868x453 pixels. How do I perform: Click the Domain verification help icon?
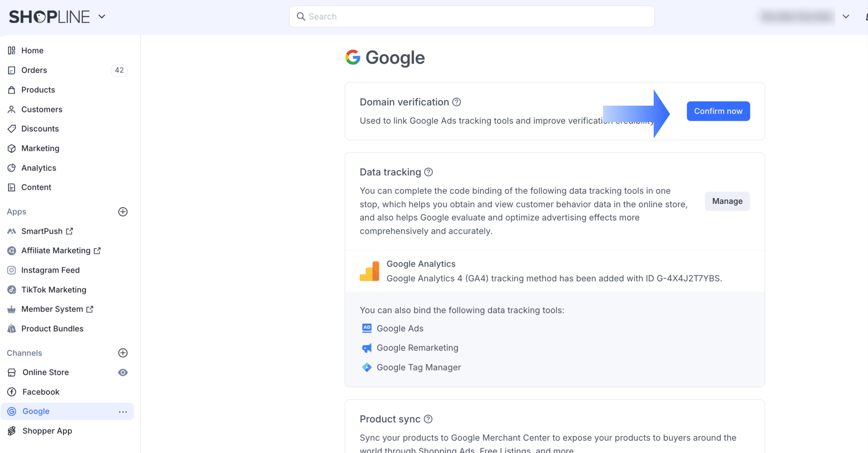point(456,102)
